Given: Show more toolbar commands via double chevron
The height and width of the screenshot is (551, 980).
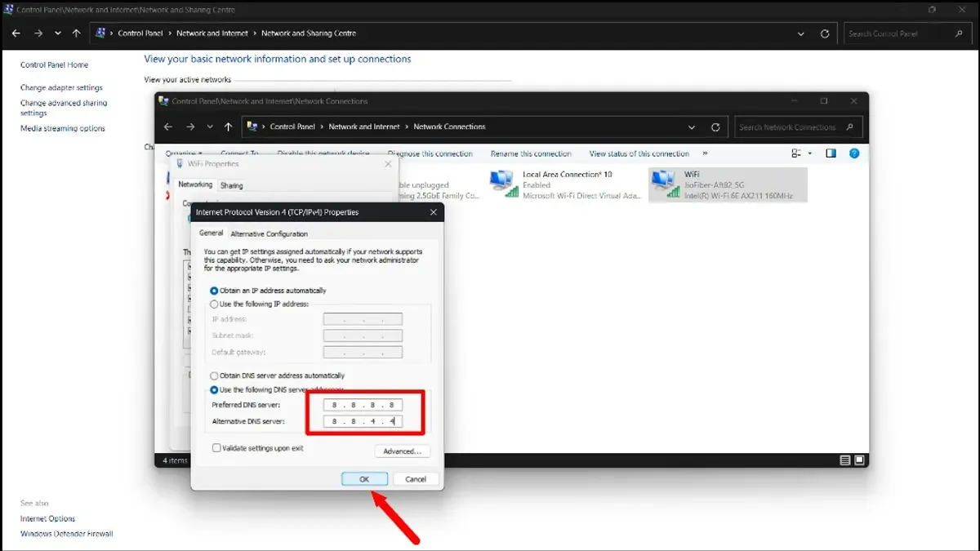Looking at the screenshot, I should (x=705, y=153).
